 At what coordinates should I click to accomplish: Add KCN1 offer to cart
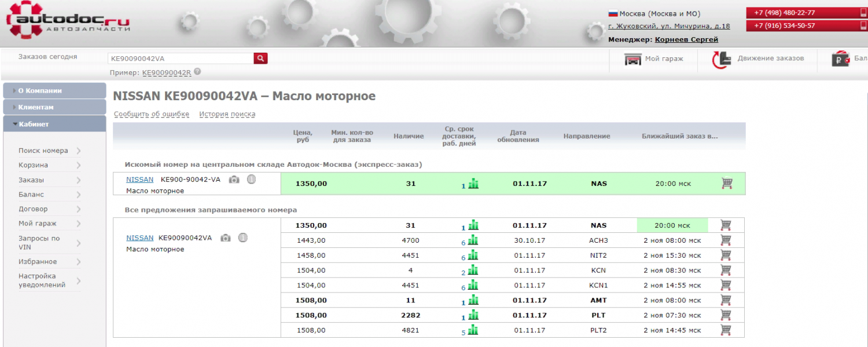tap(726, 285)
